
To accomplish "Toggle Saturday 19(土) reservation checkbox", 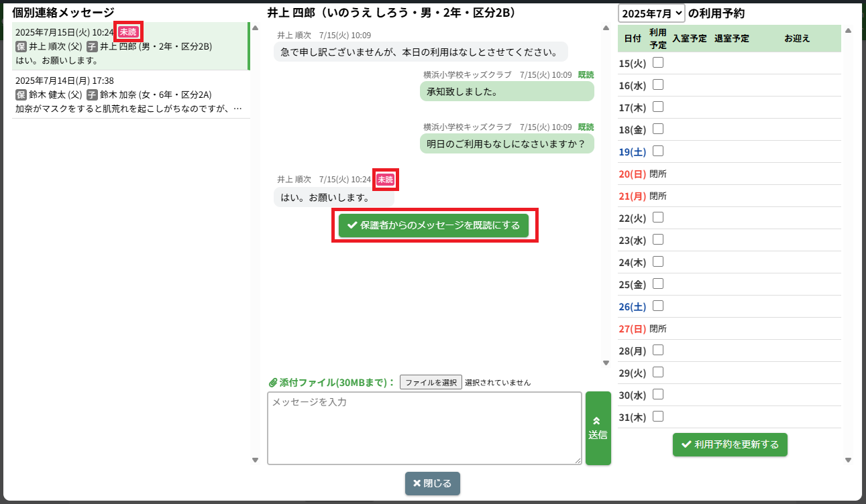I will click(658, 151).
